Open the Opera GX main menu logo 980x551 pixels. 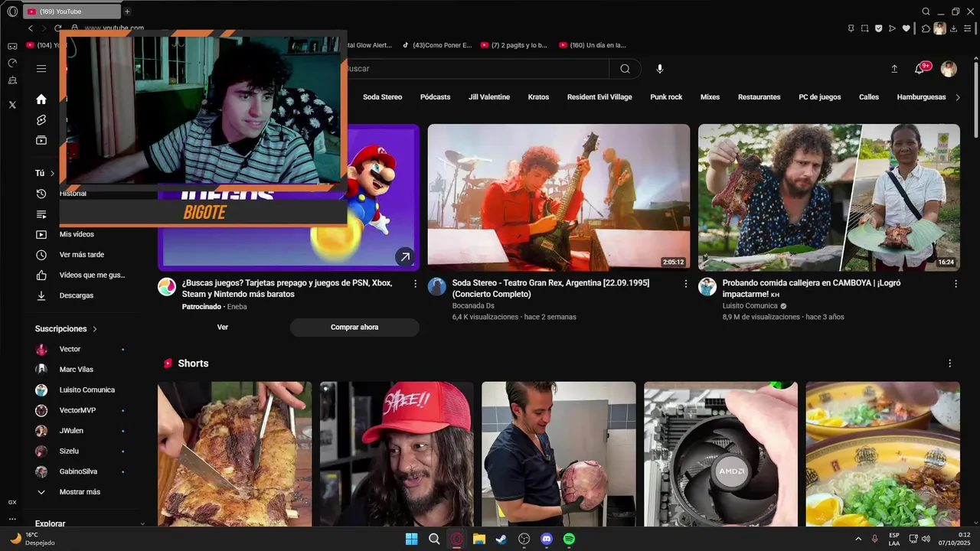(12, 11)
